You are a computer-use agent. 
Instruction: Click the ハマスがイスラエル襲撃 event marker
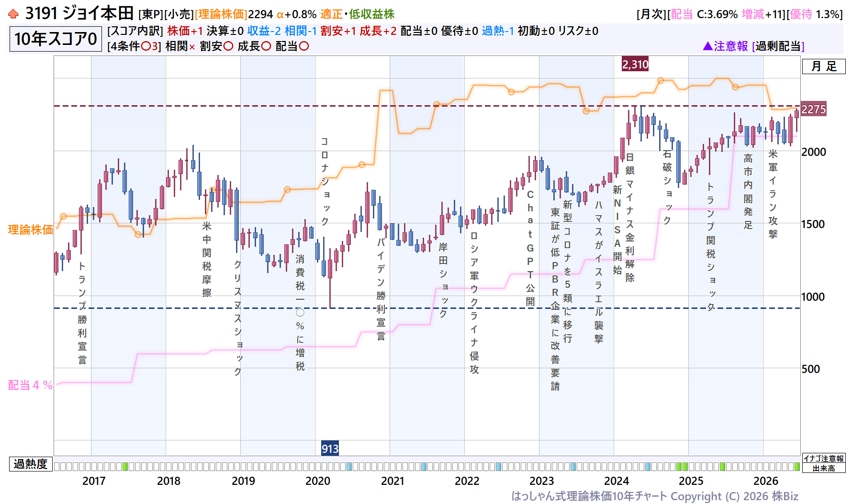click(x=599, y=272)
